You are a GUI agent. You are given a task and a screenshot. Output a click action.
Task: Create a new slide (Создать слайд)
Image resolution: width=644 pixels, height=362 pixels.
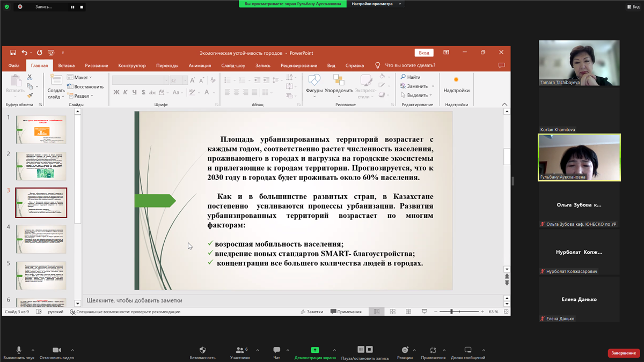[x=56, y=86]
